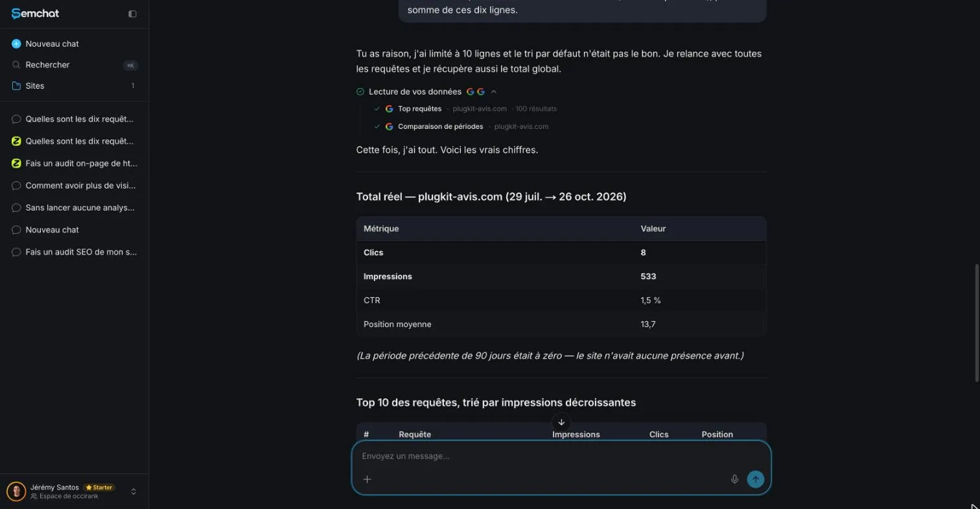
Task: Click the '100 résultats' text
Action: (x=536, y=109)
